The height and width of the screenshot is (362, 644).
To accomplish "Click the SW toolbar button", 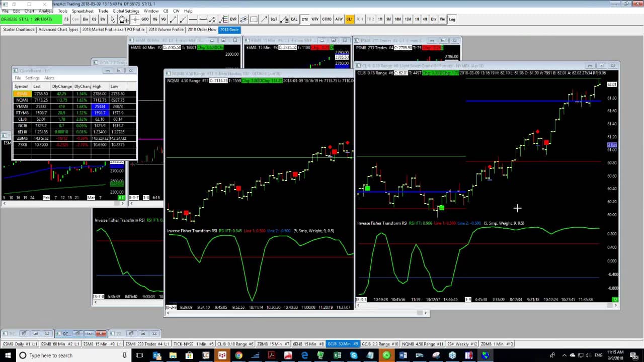I will pos(103,19).
